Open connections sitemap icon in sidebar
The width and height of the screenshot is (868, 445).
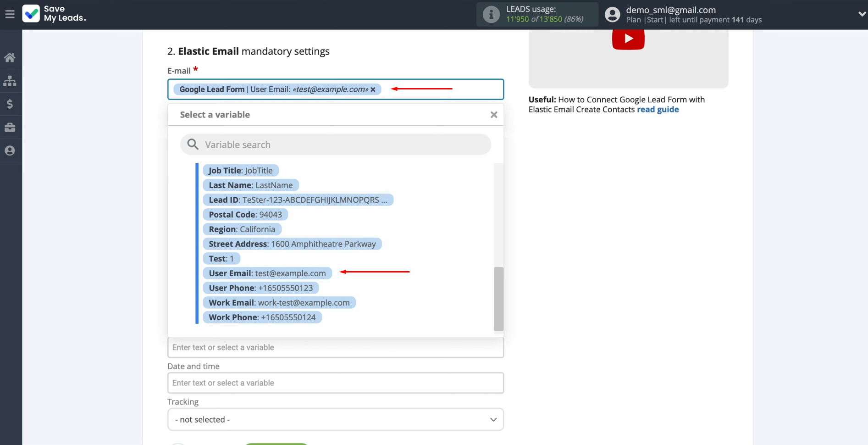[10, 81]
